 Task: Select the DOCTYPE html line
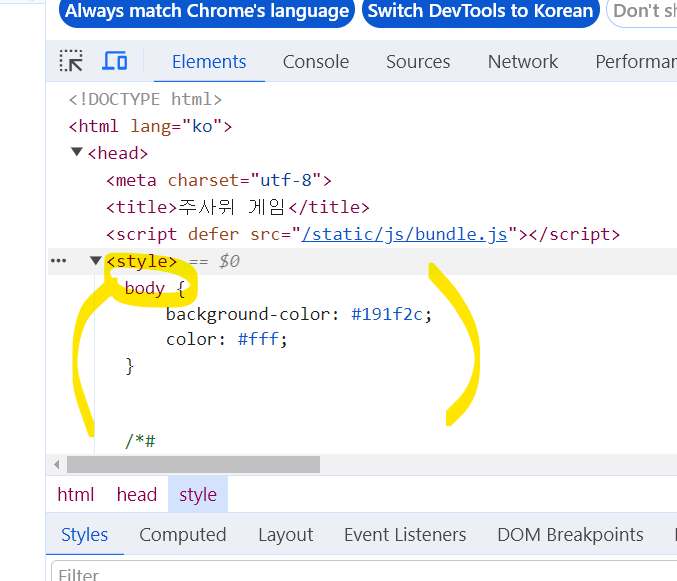(145, 99)
